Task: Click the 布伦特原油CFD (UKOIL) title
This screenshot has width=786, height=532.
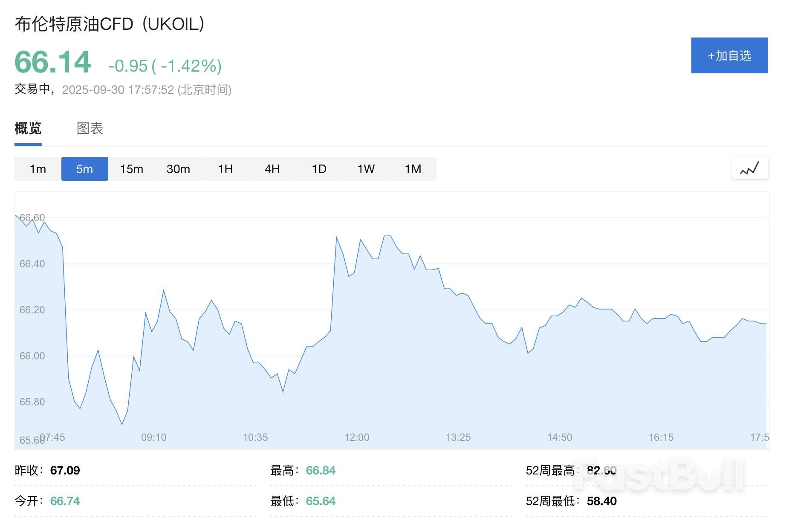Action: coord(110,24)
